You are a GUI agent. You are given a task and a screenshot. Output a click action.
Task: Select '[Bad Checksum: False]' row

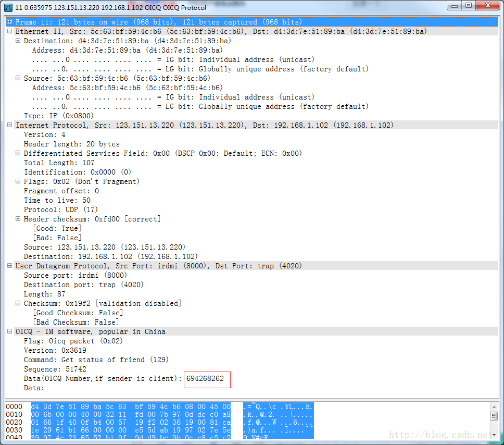(76, 322)
